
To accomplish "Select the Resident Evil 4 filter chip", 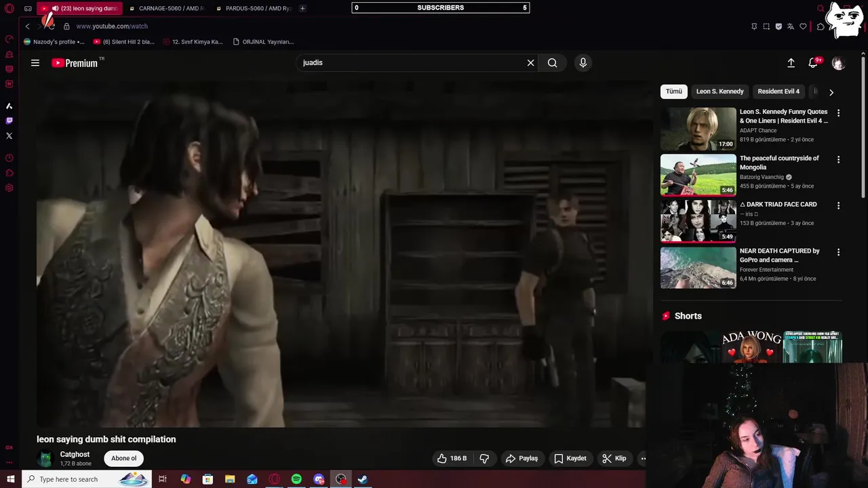I will [778, 91].
